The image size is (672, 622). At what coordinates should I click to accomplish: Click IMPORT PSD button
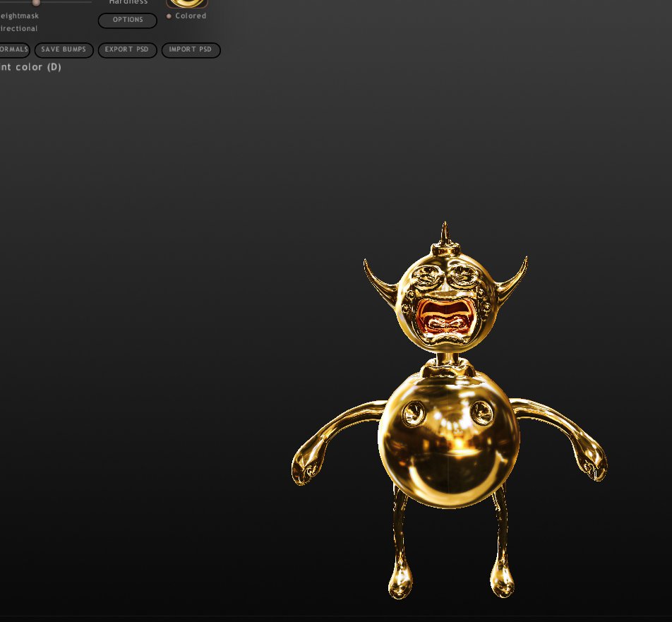pyautogui.click(x=191, y=49)
